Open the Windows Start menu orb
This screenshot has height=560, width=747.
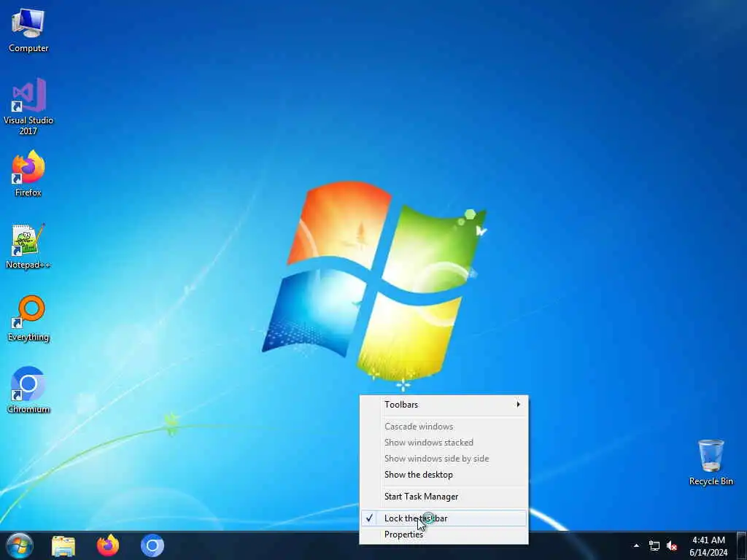pyautogui.click(x=20, y=545)
